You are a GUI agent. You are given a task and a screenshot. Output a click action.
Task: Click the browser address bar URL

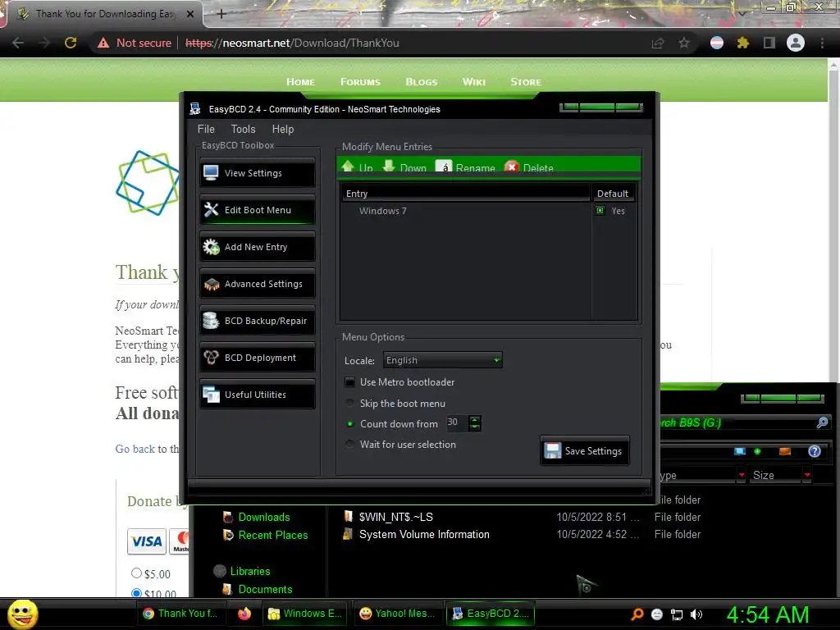292,43
